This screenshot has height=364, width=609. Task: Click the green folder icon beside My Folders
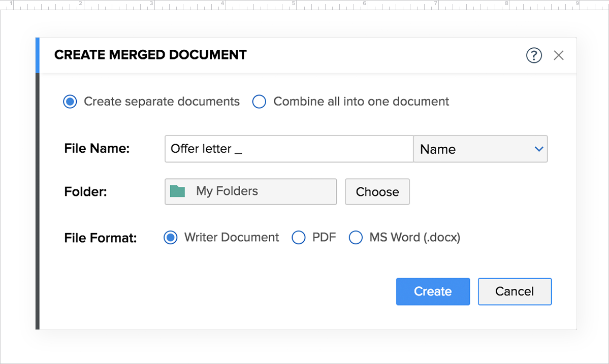177,191
